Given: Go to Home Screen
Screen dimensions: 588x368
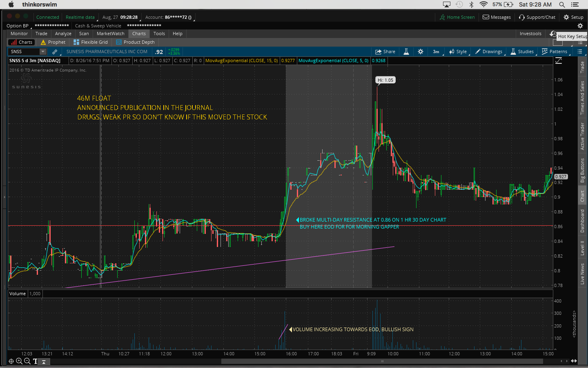Looking at the screenshot, I should pos(457,17).
